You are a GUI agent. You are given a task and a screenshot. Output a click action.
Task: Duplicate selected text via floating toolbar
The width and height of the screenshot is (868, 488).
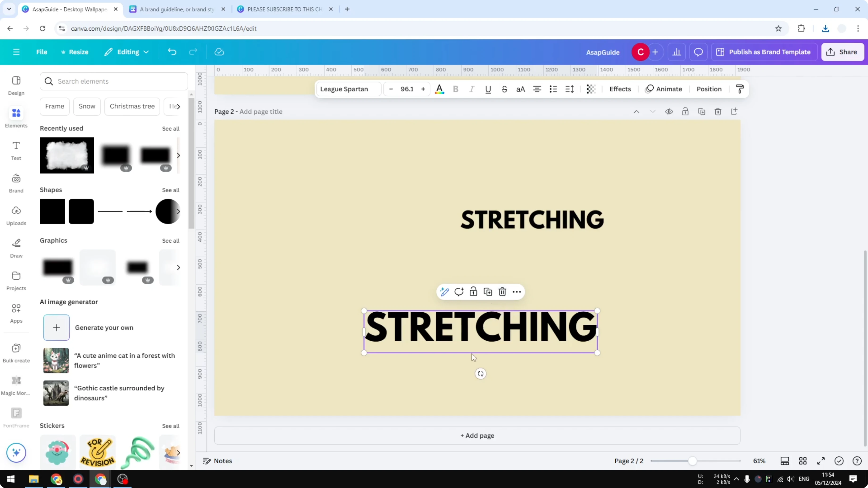click(x=488, y=292)
